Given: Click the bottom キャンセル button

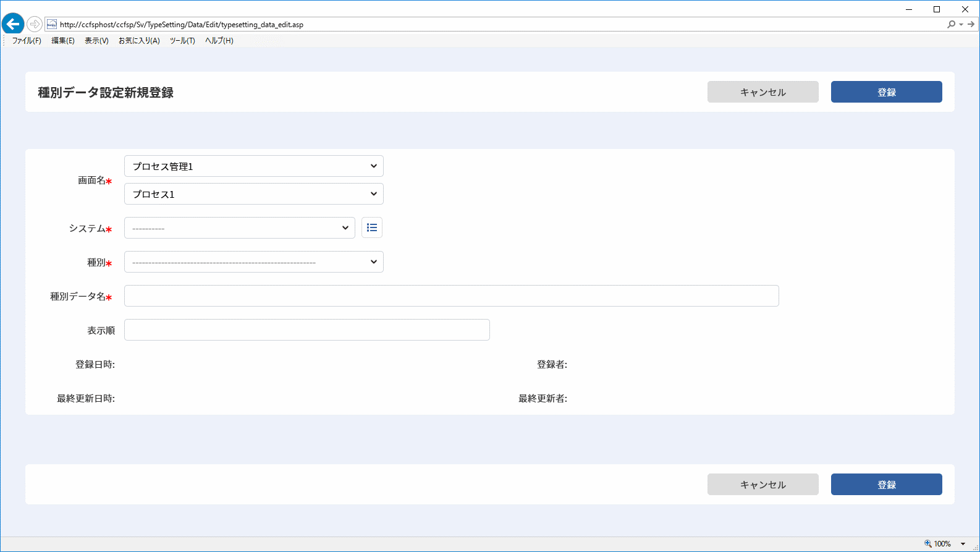Looking at the screenshot, I should (x=763, y=484).
